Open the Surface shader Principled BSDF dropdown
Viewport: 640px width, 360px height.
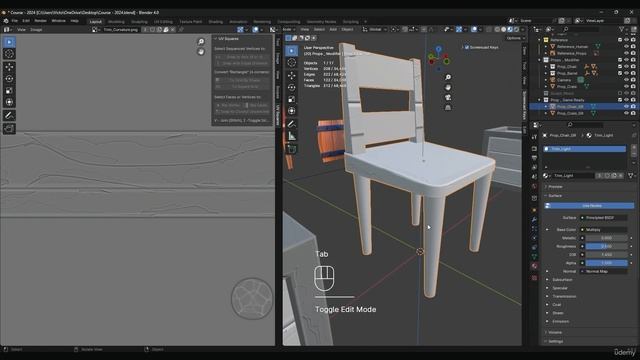[x=603, y=218]
